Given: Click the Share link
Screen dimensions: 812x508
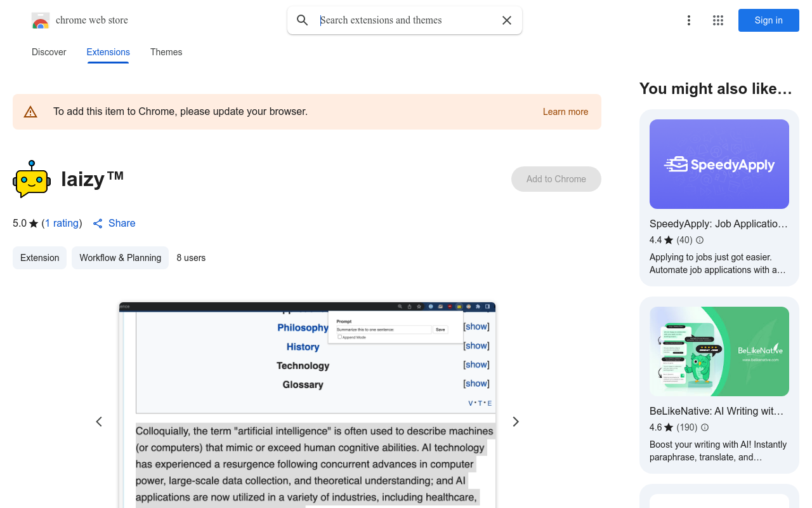Looking at the screenshot, I should pos(114,223).
